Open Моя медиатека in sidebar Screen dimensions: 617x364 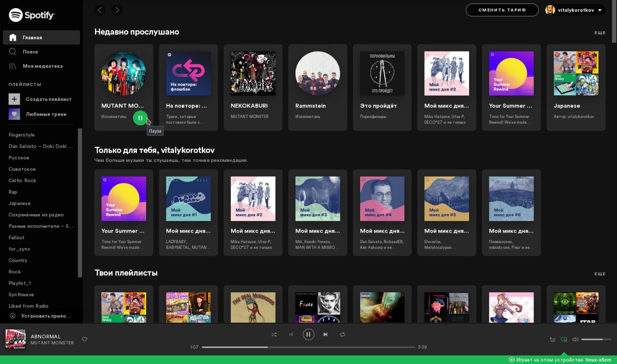pos(41,66)
